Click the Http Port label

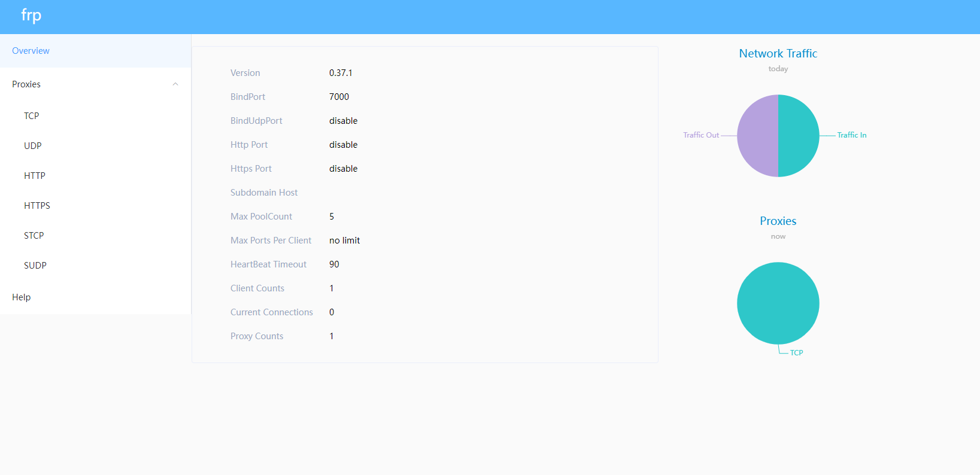(249, 145)
